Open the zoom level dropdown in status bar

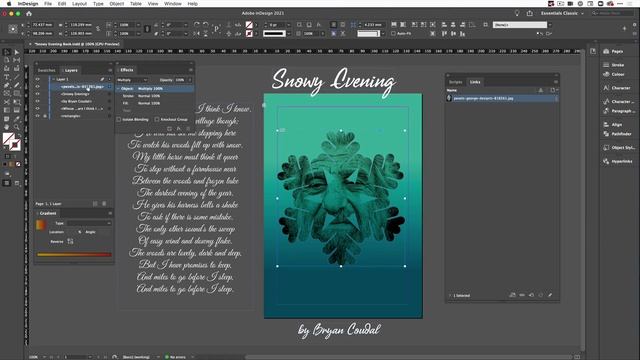pos(44,357)
